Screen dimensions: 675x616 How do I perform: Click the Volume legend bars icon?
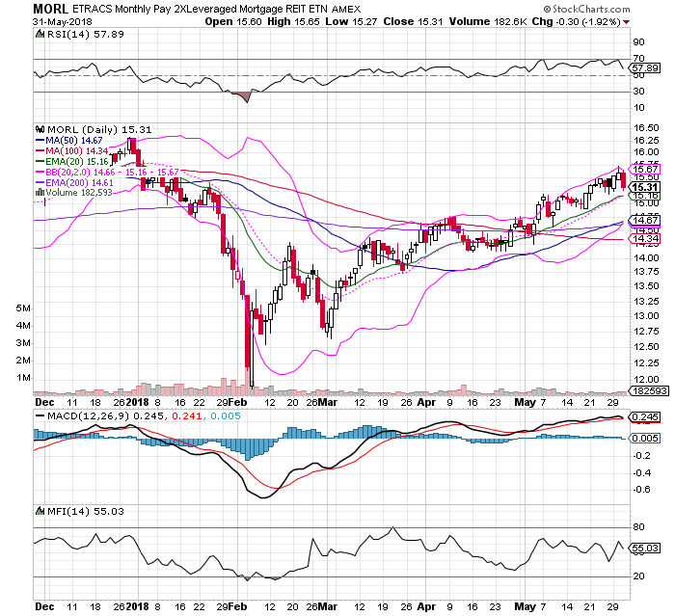coord(40,193)
